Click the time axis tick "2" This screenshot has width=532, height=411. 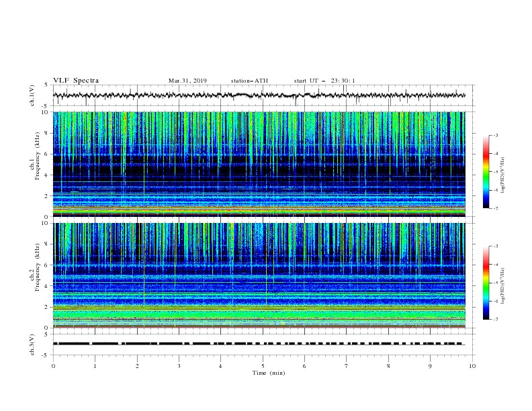click(x=137, y=366)
